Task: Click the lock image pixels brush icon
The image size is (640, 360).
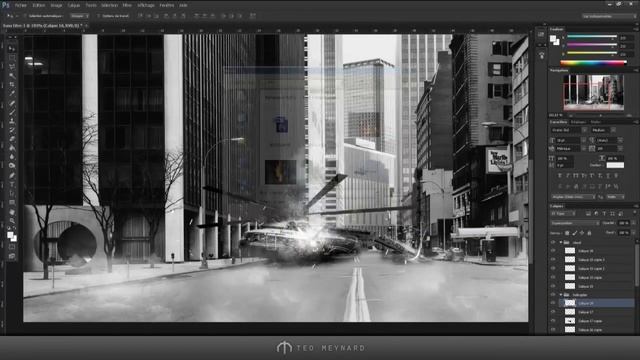Action: point(575,233)
